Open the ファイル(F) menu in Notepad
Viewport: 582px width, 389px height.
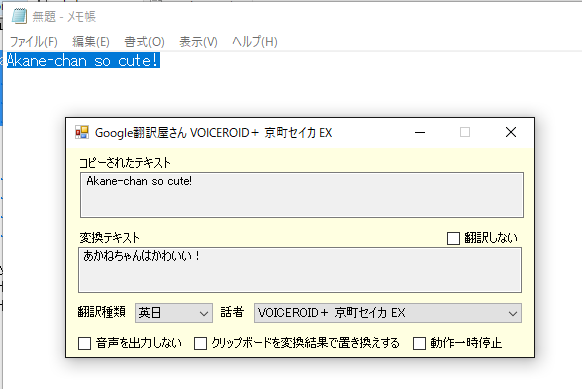33,42
